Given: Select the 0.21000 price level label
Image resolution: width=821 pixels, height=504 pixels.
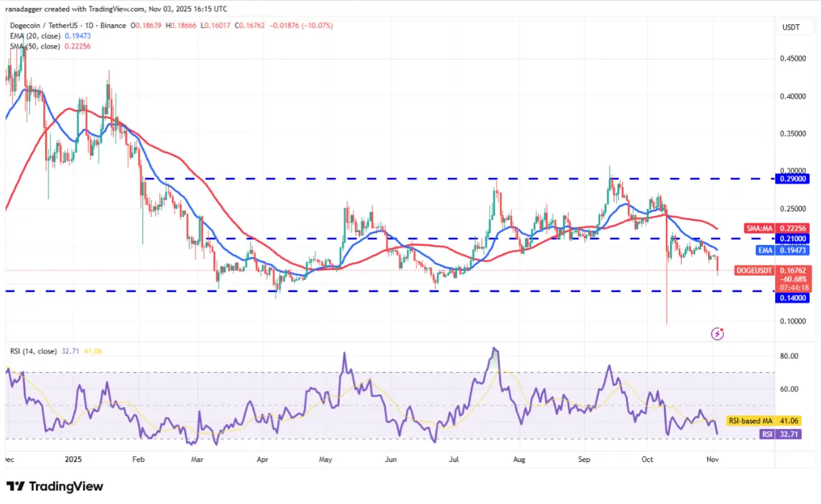Looking at the screenshot, I should [x=792, y=238].
